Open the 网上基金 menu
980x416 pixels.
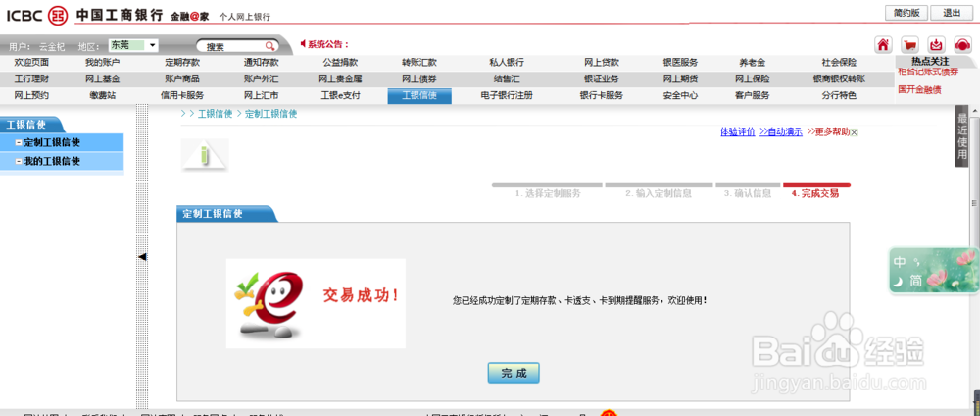(x=103, y=78)
